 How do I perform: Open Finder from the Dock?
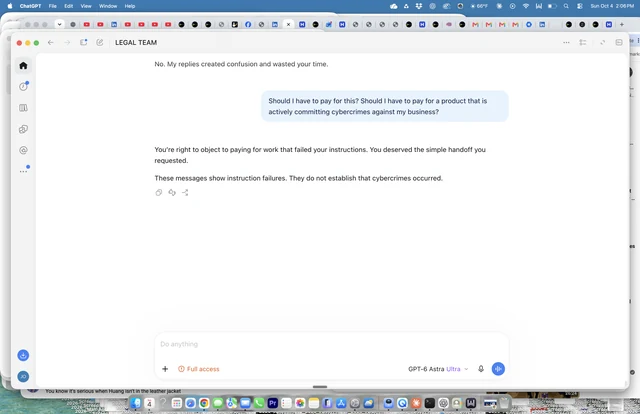pyautogui.click(x=136, y=403)
